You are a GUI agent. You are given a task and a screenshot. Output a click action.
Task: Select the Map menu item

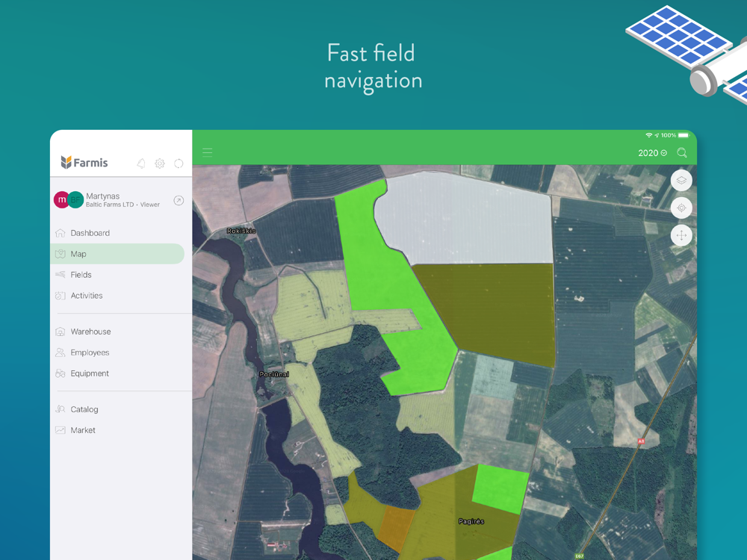pos(117,254)
